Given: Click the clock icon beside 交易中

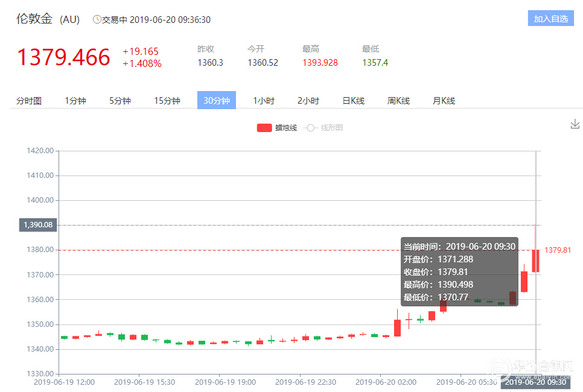Looking at the screenshot, I should point(97,19).
